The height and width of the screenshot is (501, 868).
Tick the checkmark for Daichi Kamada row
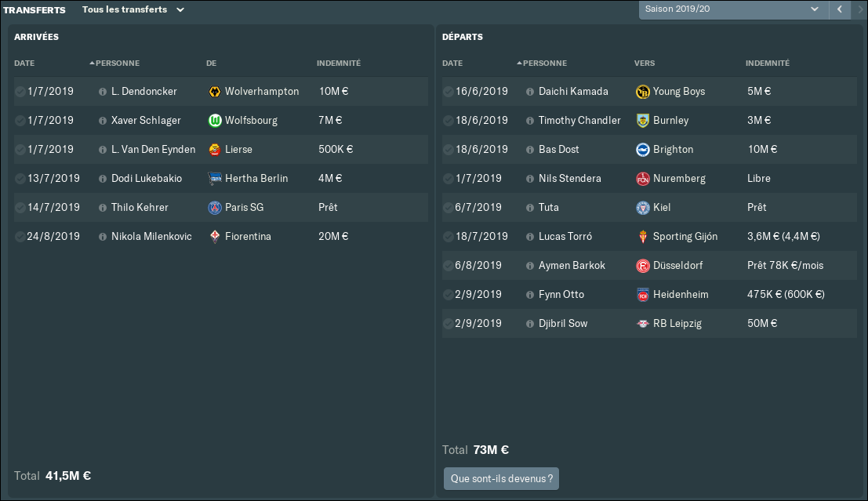tap(448, 92)
